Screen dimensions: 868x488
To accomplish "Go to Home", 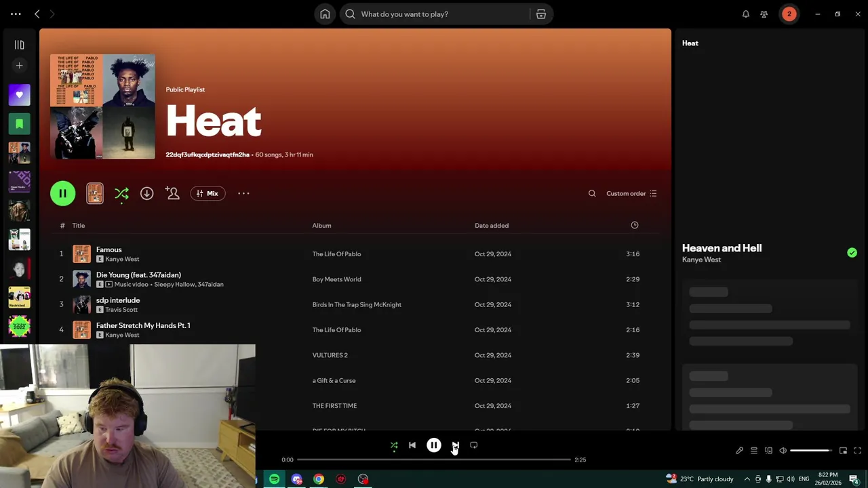I will [x=325, y=14].
